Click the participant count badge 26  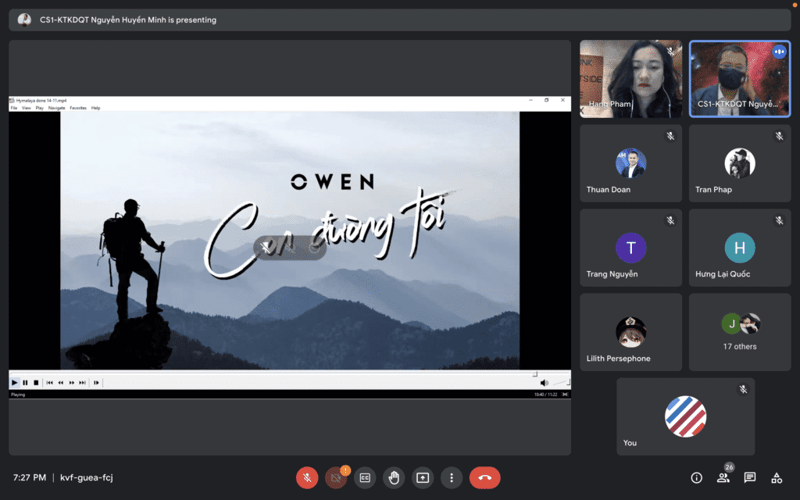(x=730, y=467)
